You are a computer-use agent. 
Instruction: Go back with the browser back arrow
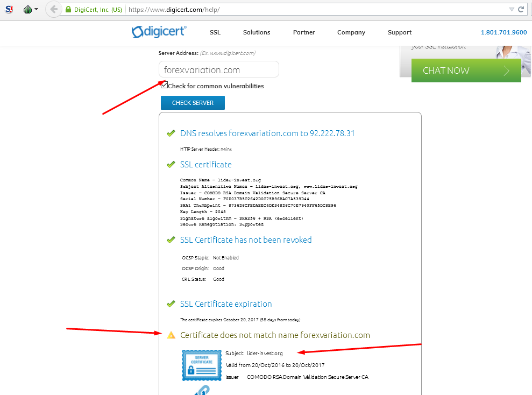click(54, 9)
